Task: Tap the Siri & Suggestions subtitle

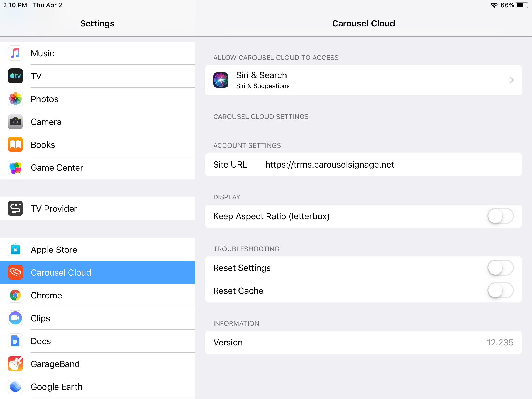Action: point(263,86)
